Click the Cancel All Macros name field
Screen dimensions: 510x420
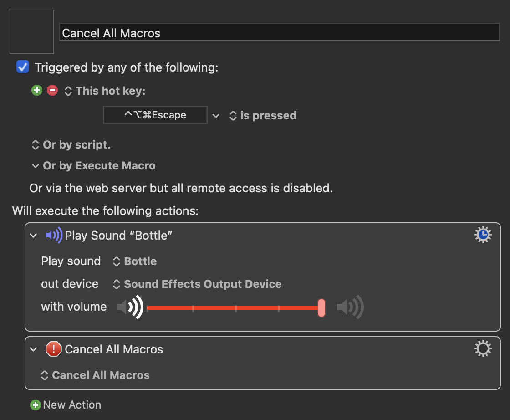280,32
